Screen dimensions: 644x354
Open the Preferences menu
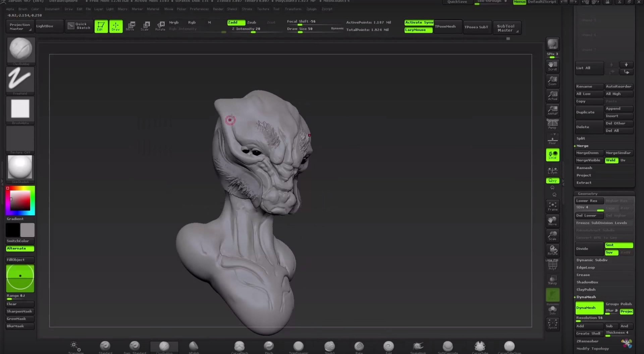point(199,9)
